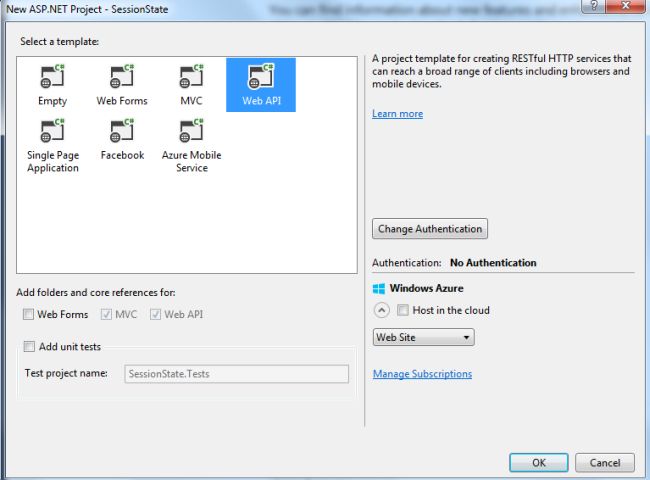The image size is (650, 480).
Task: Select the Web Forms template icon
Action: click(x=122, y=76)
